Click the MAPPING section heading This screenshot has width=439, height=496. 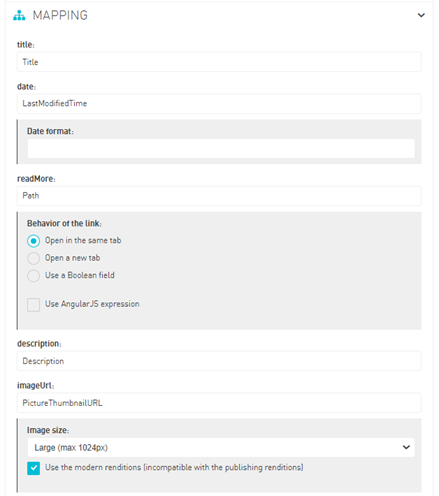(60, 15)
